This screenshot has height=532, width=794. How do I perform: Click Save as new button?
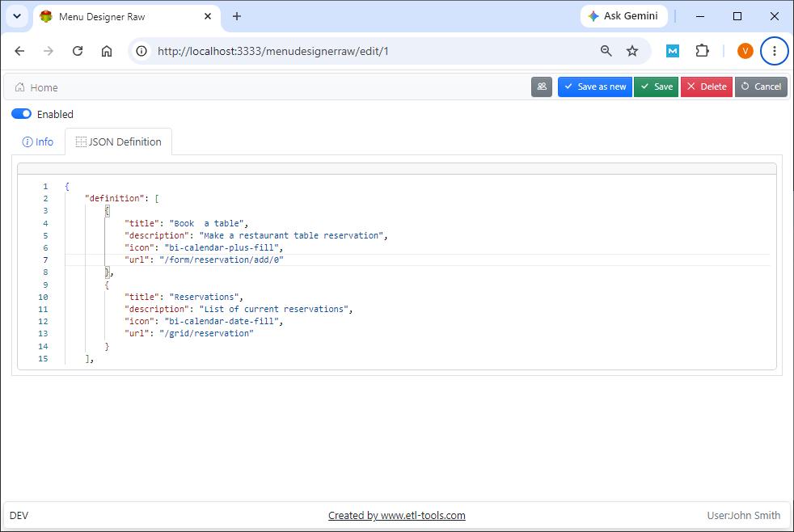[594, 87]
